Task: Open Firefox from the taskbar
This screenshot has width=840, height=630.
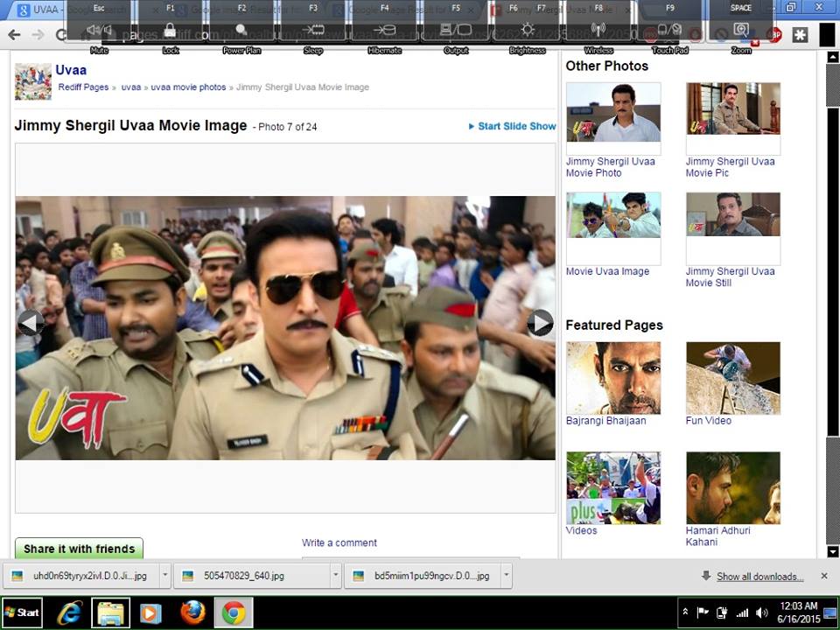Action: pos(192,612)
